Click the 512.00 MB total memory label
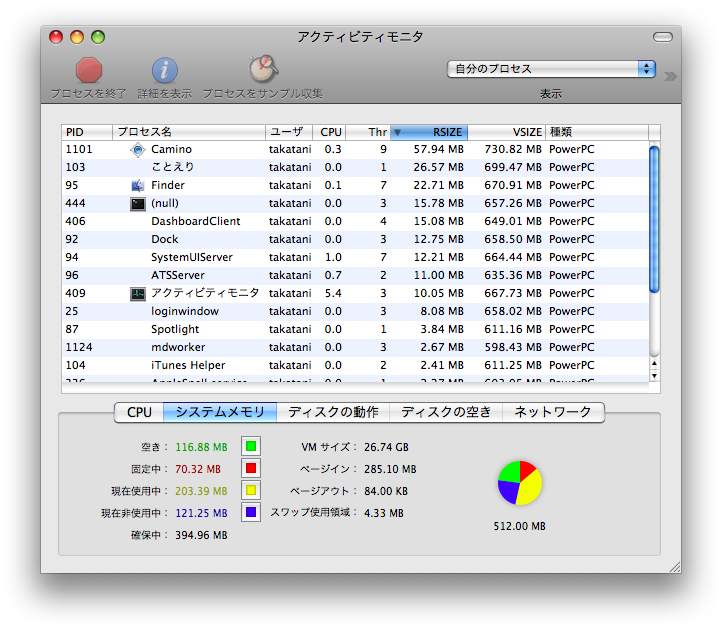722x629 pixels. 519,526
